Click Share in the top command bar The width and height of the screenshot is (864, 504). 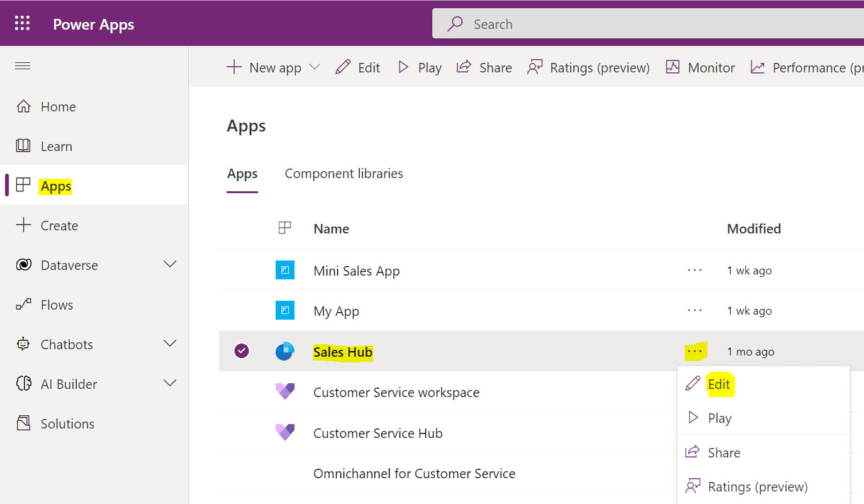484,67
